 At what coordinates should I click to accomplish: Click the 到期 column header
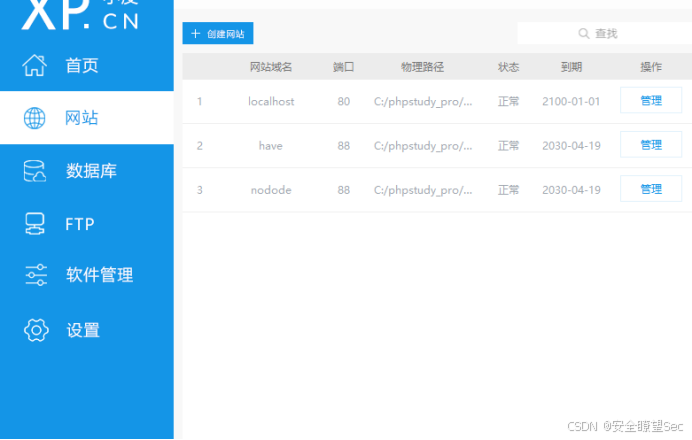click(572, 67)
